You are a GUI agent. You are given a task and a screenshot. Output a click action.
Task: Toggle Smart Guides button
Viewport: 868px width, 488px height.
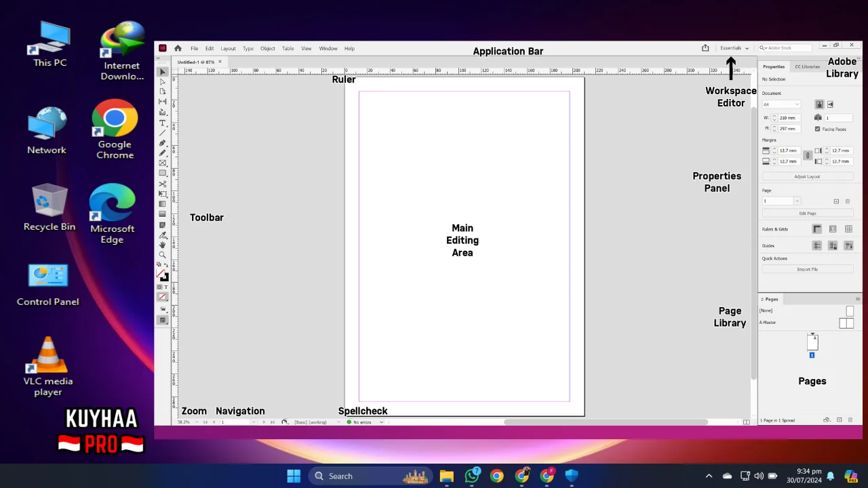click(848, 245)
